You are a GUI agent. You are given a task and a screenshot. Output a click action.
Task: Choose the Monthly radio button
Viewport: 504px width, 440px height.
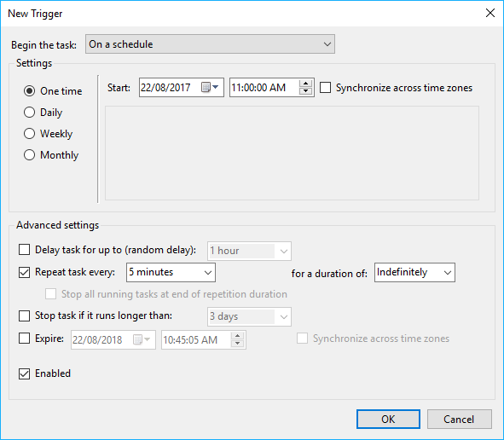click(51, 155)
